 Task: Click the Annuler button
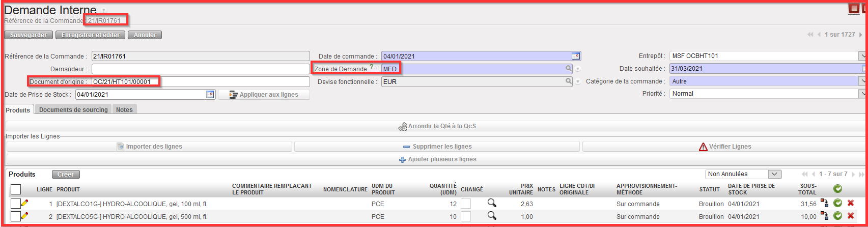(x=145, y=35)
